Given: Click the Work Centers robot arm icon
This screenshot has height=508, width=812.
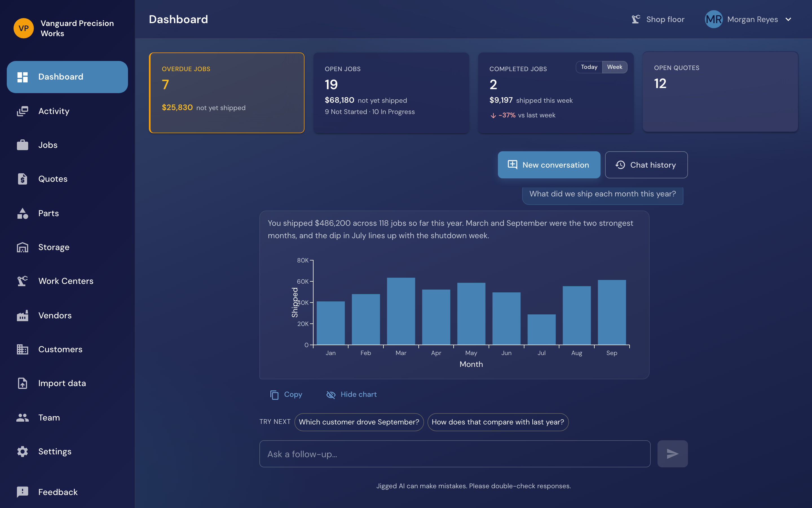Looking at the screenshot, I should click(x=23, y=281).
